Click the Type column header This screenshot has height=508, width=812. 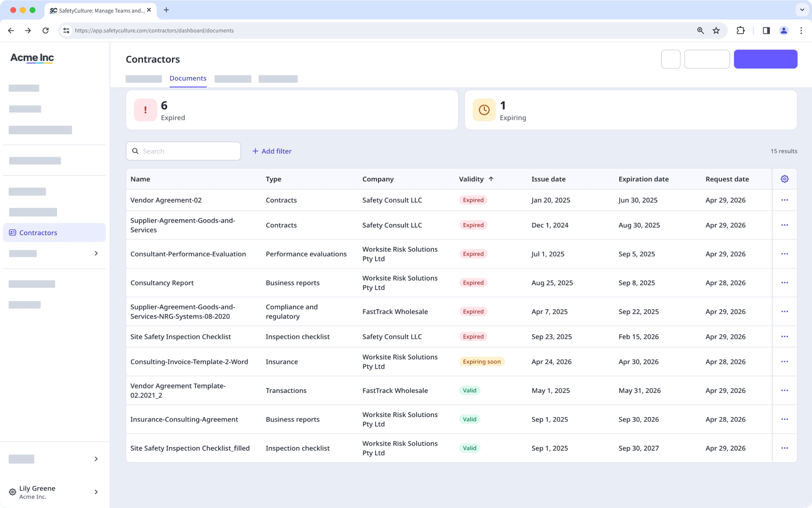pos(273,179)
